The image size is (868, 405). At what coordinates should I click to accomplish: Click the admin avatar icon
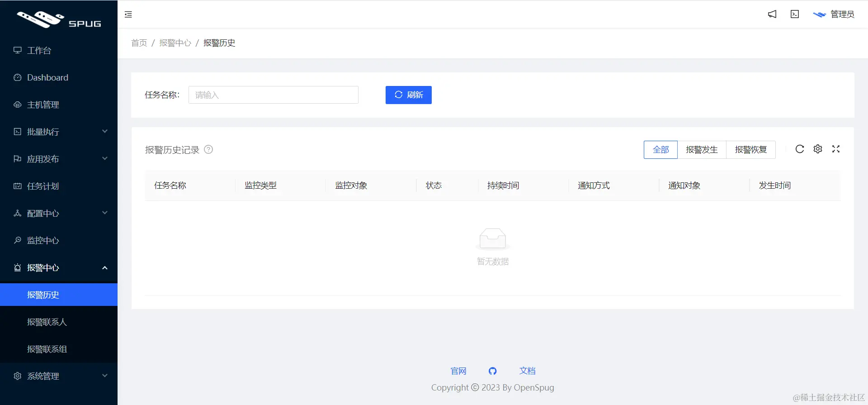pyautogui.click(x=819, y=14)
